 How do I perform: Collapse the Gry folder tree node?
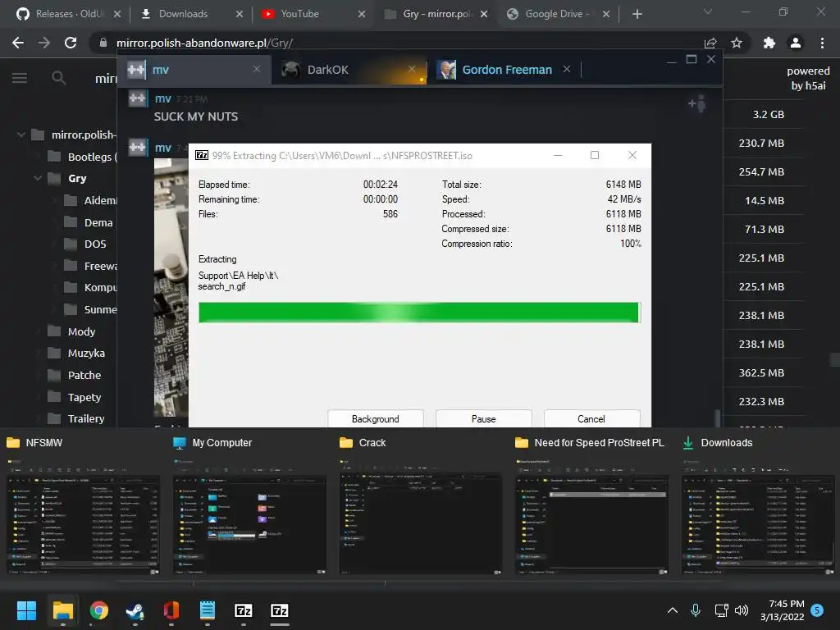tap(38, 178)
